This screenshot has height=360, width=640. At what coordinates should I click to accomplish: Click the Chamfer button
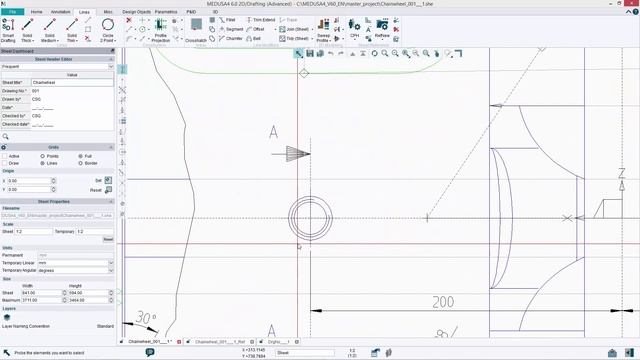[x=231, y=38]
